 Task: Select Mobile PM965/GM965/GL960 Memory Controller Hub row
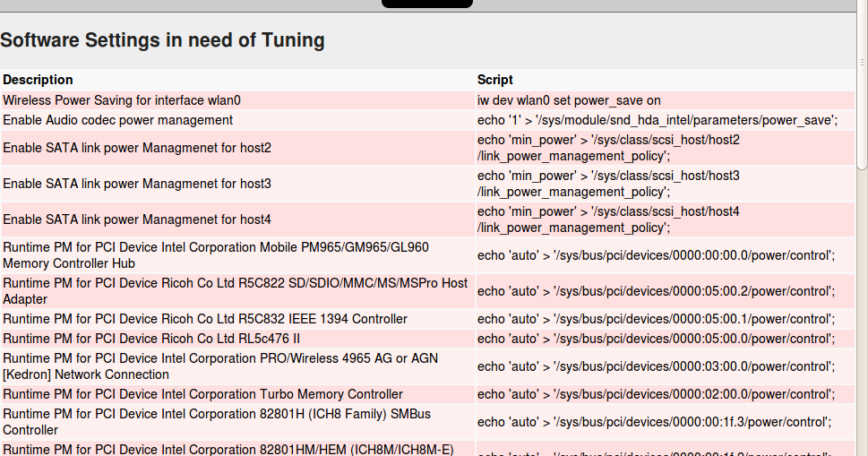pos(215,255)
